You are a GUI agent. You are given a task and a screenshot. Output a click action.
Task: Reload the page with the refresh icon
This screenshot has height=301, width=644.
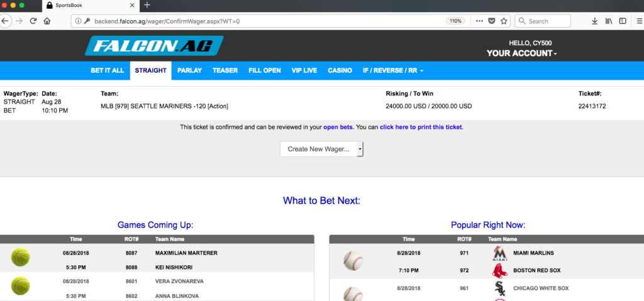[x=33, y=21]
